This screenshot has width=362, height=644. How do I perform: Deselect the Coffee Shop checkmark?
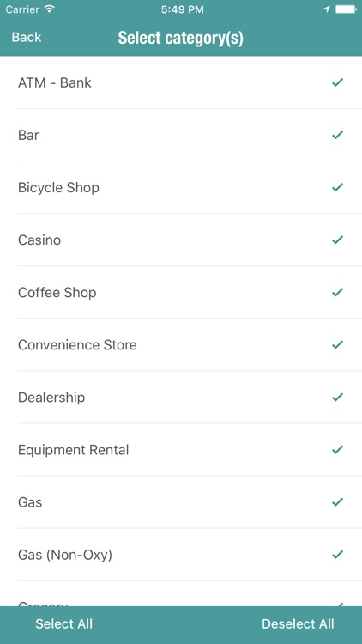(x=337, y=292)
